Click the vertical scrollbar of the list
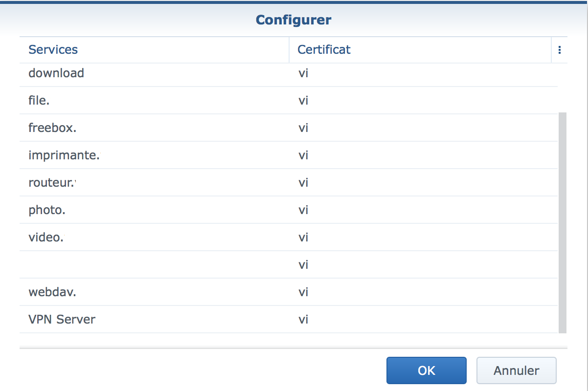Image resolution: width=588 pixels, height=391 pixels. (x=563, y=222)
